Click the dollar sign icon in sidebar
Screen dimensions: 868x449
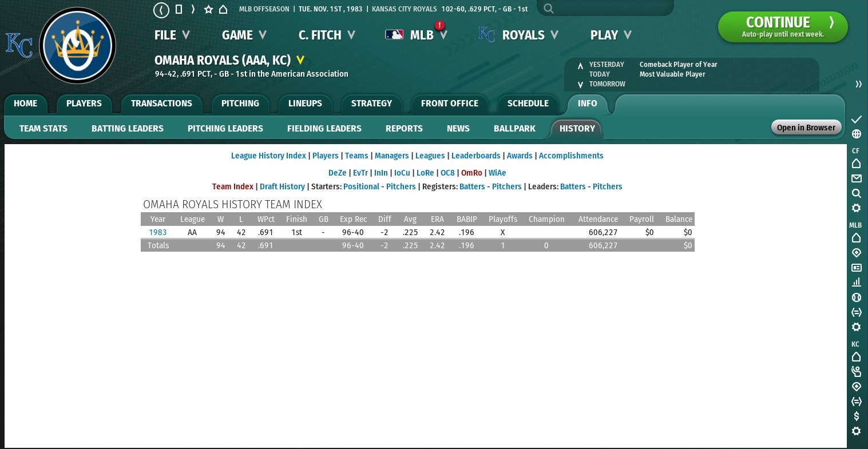coord(856,416)
